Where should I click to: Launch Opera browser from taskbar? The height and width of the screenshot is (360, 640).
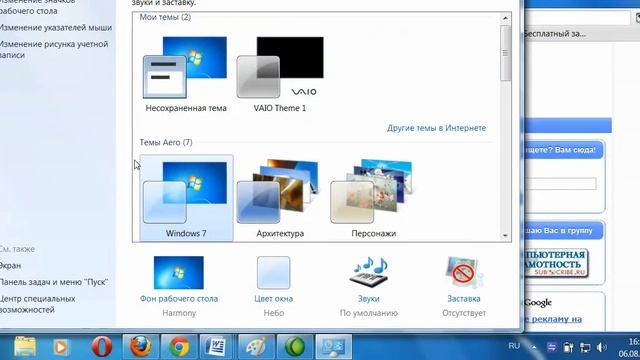[x=101, y=347]
